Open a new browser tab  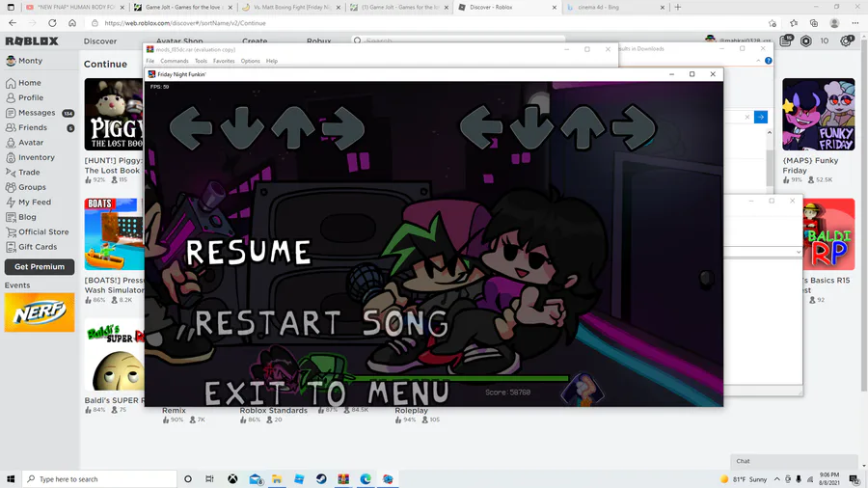coord(678,7)
